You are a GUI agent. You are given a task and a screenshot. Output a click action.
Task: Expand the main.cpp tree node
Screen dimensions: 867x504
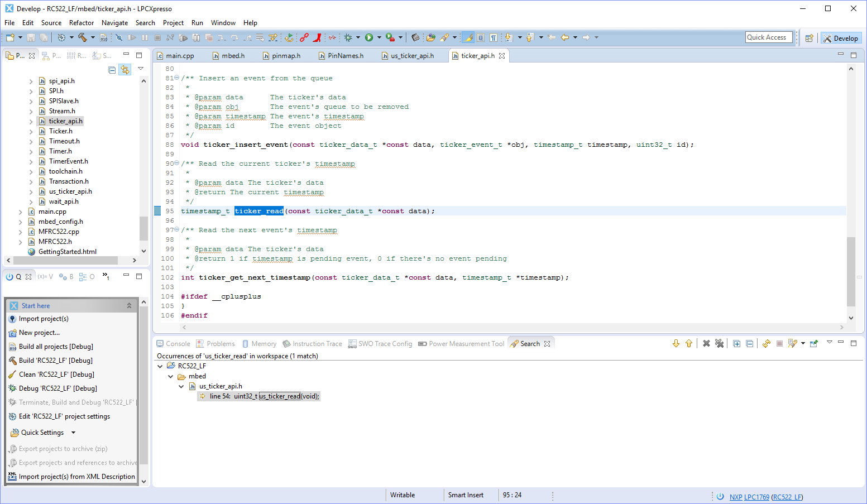pyautogui.click(x=21, y=212)
